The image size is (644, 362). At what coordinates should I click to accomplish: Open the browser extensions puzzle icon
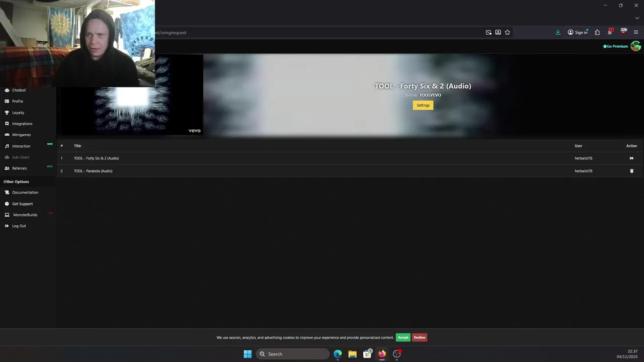(x=597, y=32)
